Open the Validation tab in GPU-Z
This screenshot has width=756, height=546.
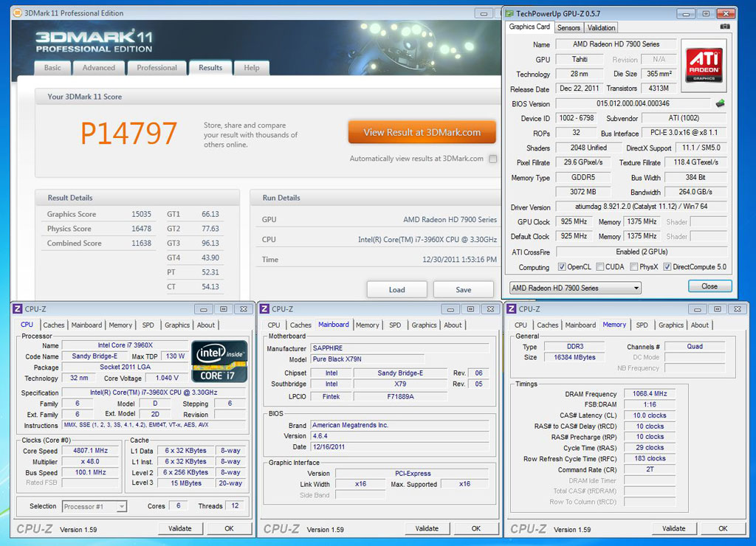(601, 27)
